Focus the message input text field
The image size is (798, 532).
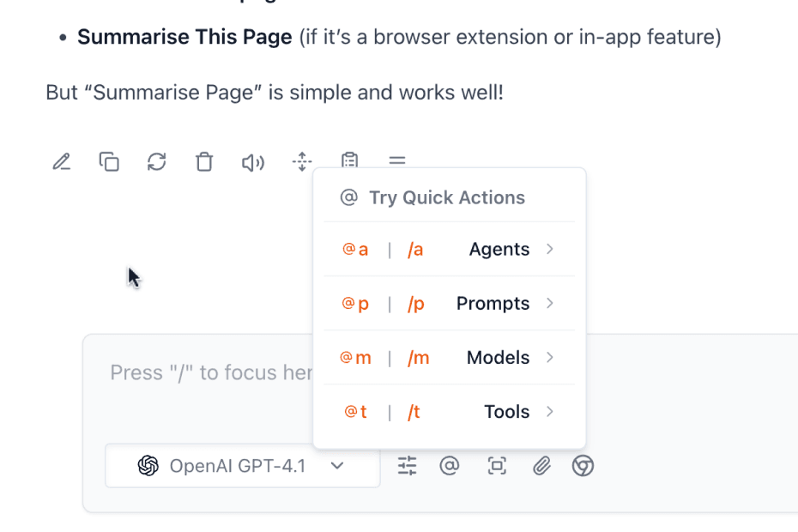[x=206, y=373]
